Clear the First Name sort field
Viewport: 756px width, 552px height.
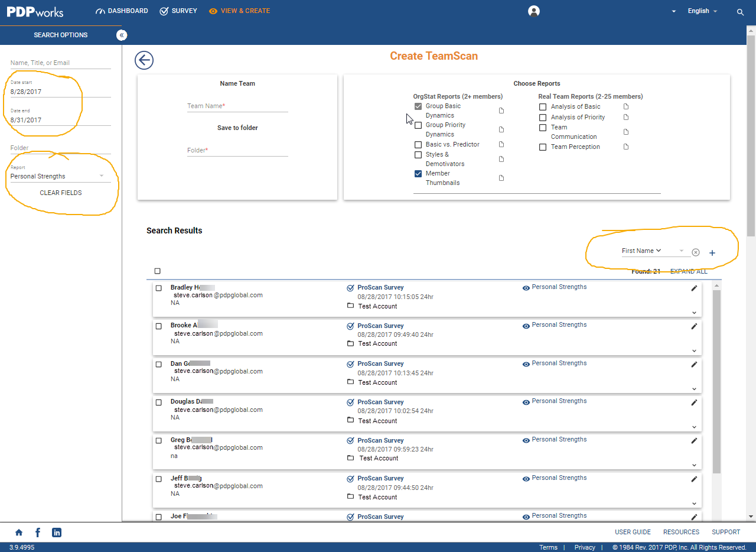click(x=696, y=252)
